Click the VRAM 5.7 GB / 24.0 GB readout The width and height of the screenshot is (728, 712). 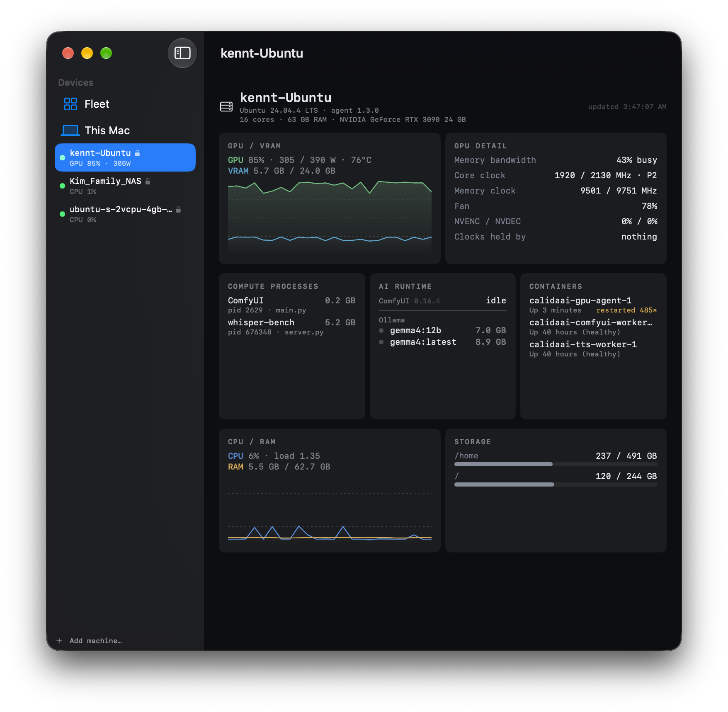(x=281, y=171)
